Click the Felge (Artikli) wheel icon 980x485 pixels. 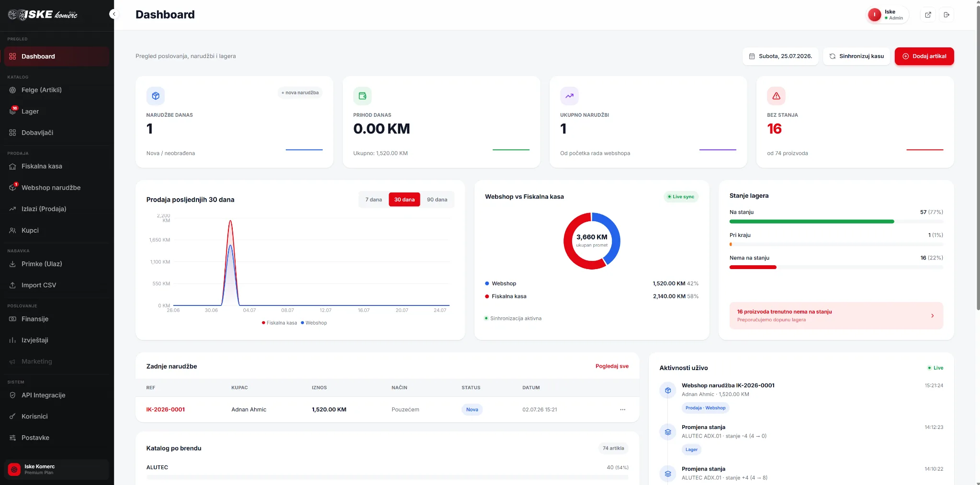(x=12, y=90)
